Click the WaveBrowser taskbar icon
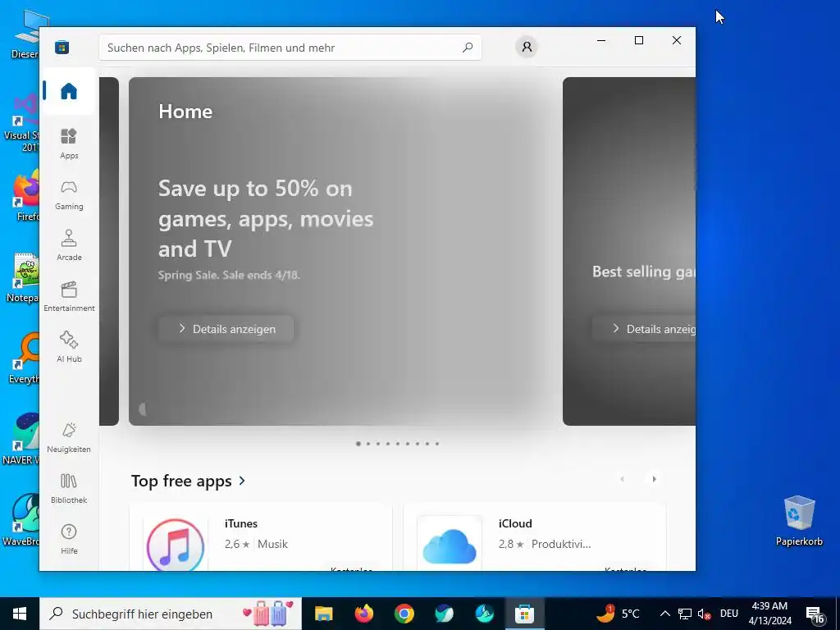The height and width of the screenshot is (630, 840). coord(484,614)
